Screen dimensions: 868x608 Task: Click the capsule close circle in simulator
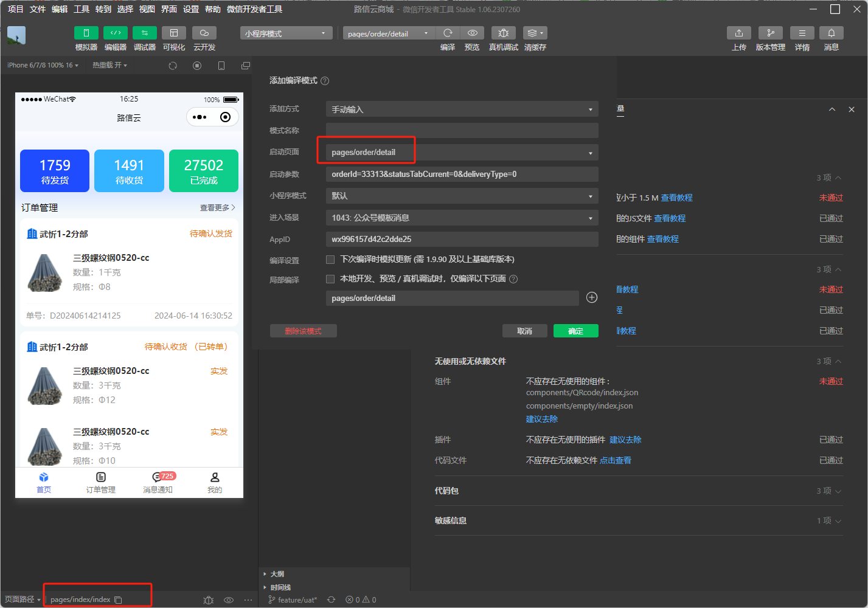(x=225, y=117)
